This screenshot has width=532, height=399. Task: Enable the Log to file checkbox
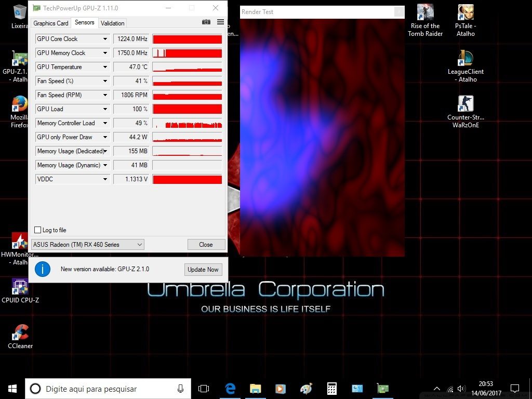(x=37, y=230)
